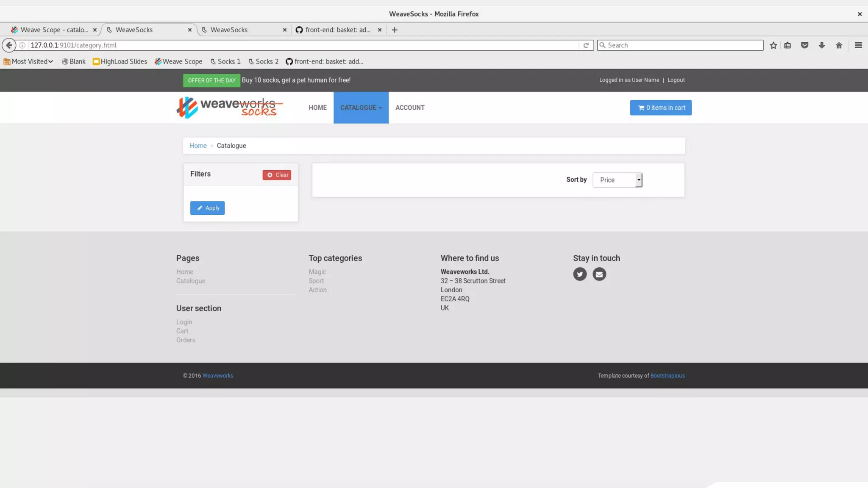This screenshot has height=488, width=868.
Task: Open the 0 items in cart button
Action: (x=660, y=108)
